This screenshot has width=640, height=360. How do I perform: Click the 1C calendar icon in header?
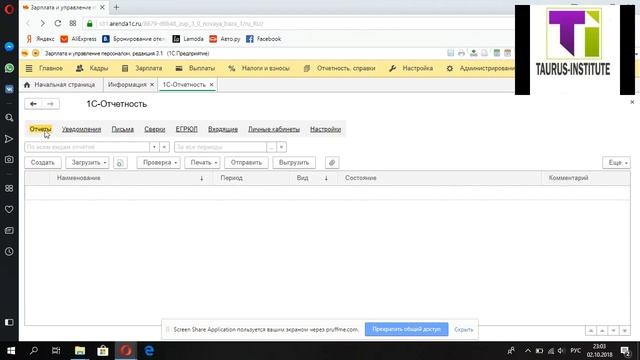[507, 53]
